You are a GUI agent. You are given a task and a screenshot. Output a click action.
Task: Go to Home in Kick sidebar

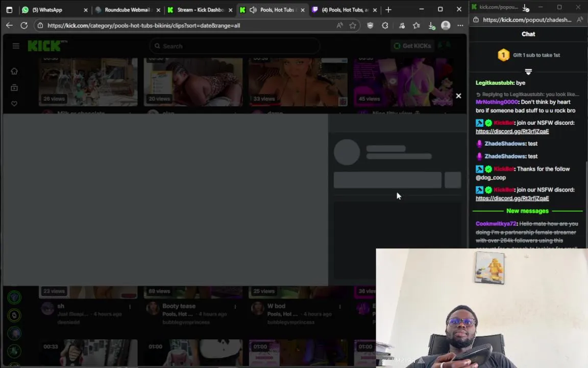(14, 71)
